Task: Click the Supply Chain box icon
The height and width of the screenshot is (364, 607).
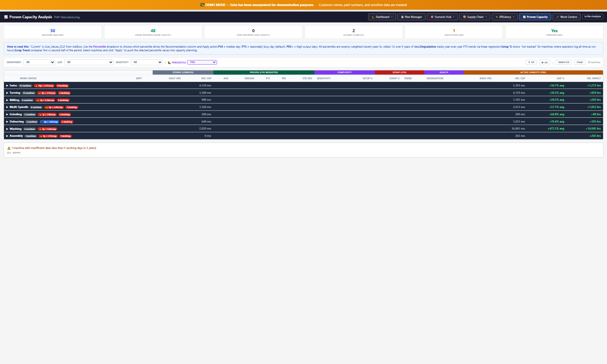Action: click(x=464, y=17)
